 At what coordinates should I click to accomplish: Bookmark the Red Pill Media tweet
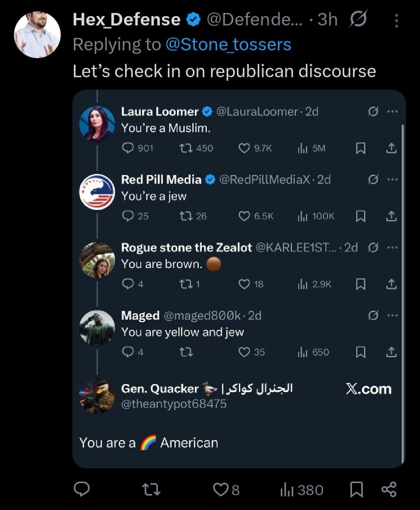coord(360,216)
